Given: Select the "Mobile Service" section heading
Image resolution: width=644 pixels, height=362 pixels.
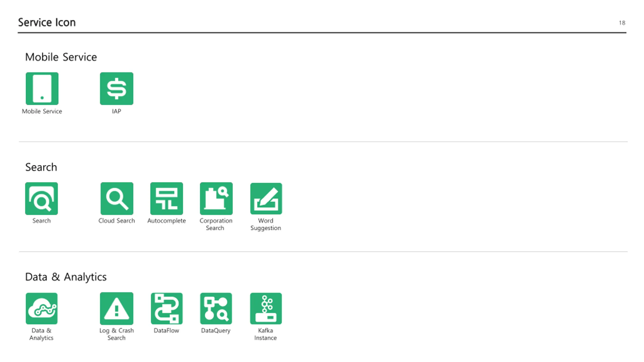Looking at the screenshot, I should pos(61,57).
